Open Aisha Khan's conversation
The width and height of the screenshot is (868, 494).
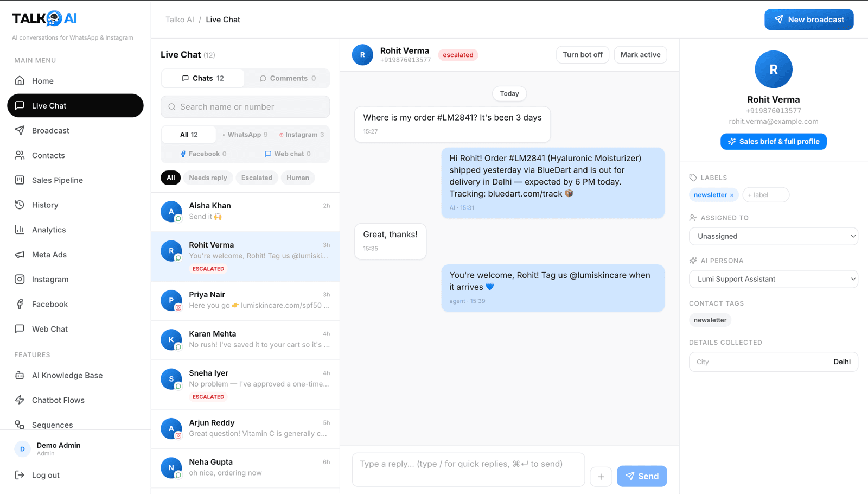(x=245, y=212)
